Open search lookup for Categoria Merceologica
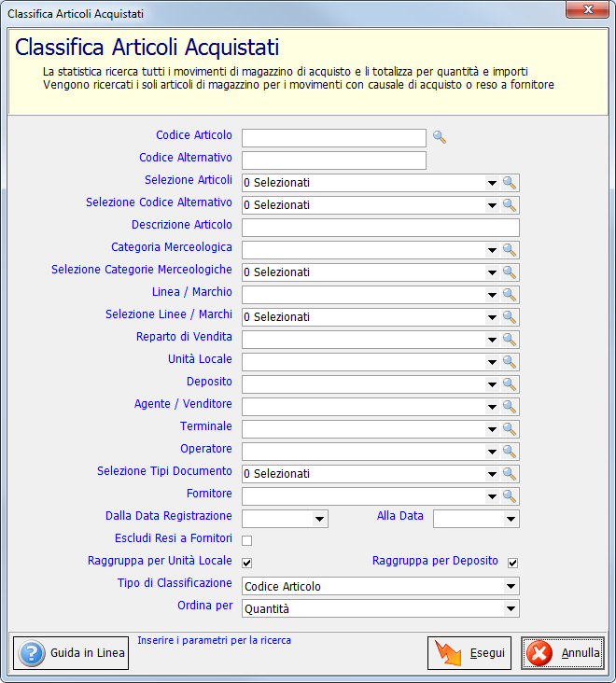The height and width of the screenshot is (683, 616). coord(510,250)
